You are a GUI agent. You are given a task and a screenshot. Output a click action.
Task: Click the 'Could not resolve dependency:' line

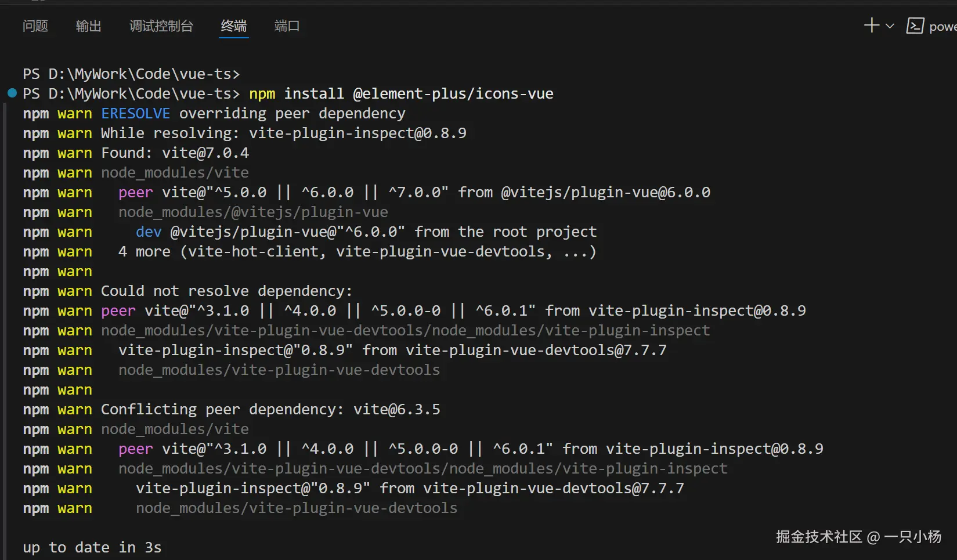coord(226,291)
